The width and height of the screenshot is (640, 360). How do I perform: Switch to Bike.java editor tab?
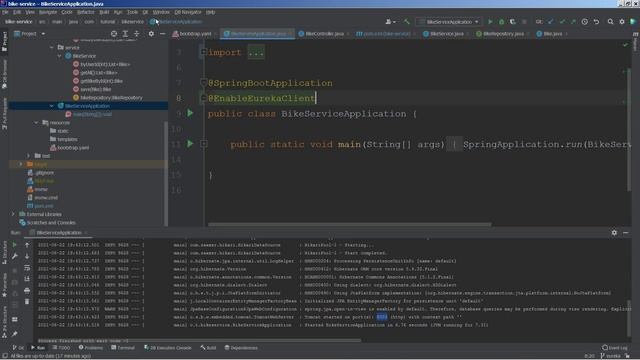tap(552, 34)
